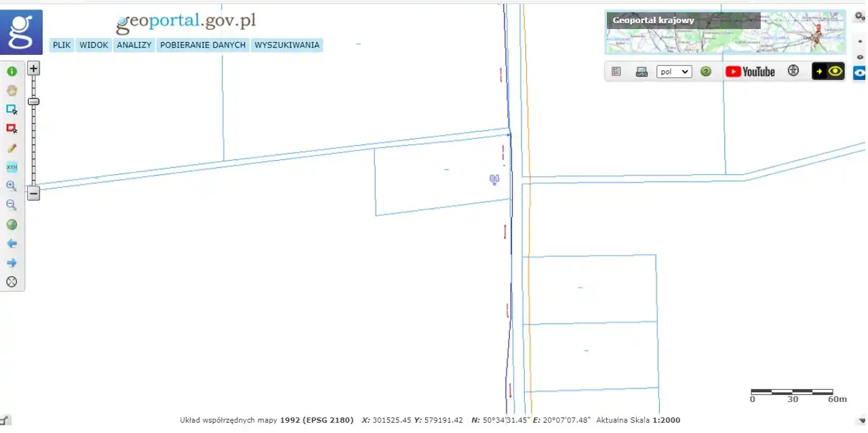Click the Geoportal krajowy overview map
This screenshot has height=433, width=868.
(724, 33)
